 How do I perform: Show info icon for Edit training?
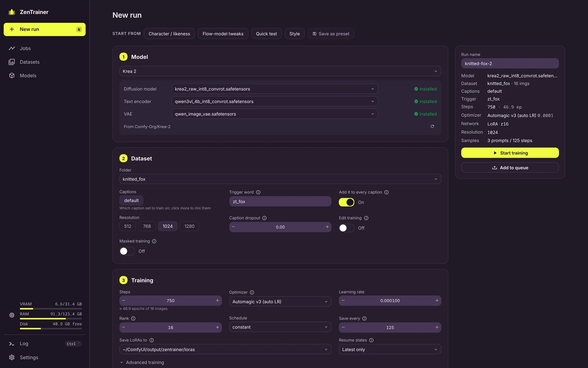[x=366, y=218]
